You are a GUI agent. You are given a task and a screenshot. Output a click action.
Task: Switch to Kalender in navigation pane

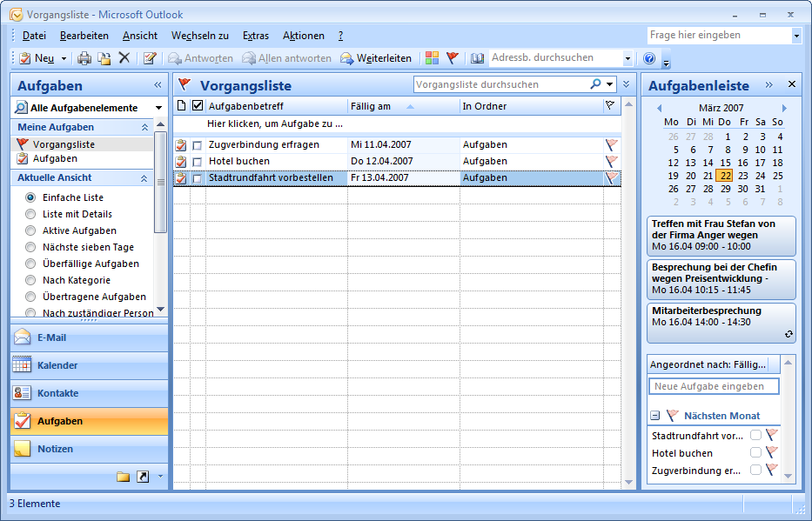(57, 365)
